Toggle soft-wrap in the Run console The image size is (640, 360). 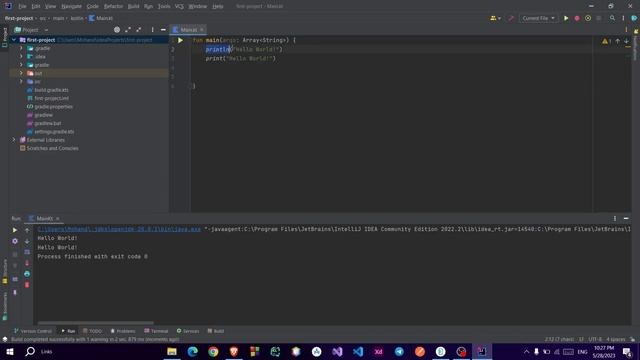(x=27, y=252)
